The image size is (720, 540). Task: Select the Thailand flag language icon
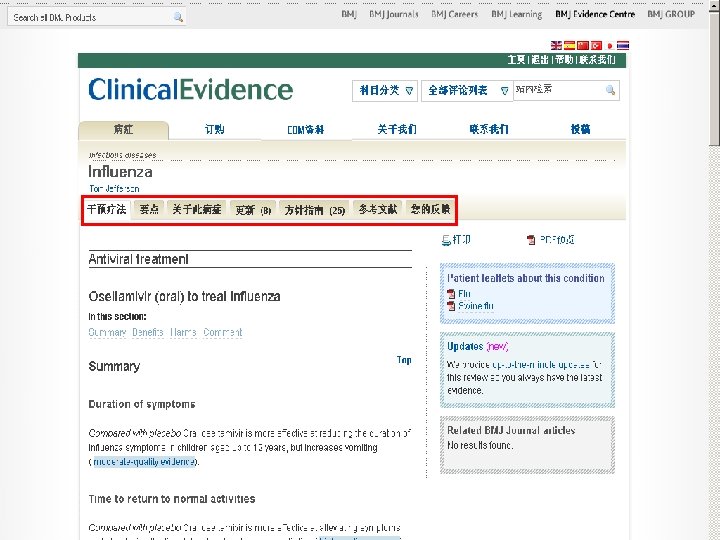[623, 45]
